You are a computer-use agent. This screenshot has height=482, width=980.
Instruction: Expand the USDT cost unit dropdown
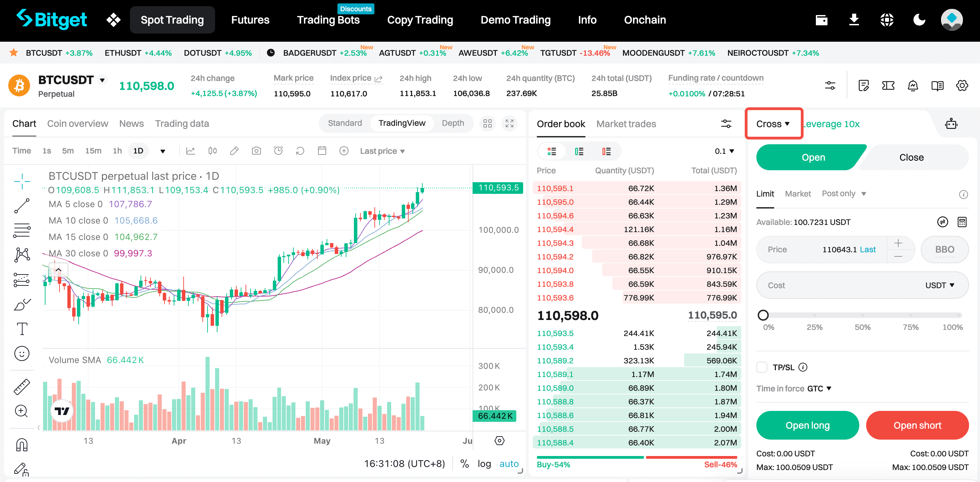point(940,285)
